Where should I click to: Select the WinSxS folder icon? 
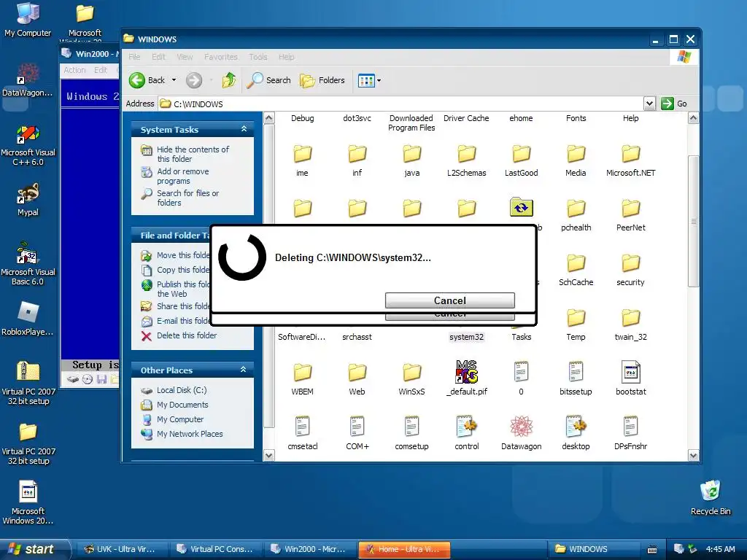pyautogui.click(x=411, y=373)
